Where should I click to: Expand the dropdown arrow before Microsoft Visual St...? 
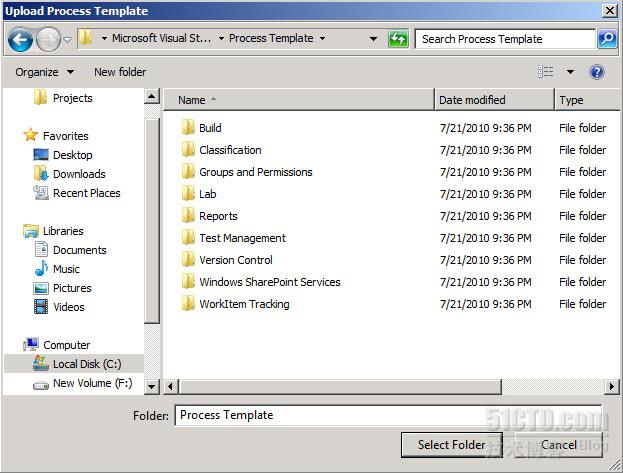coord(104,39)
